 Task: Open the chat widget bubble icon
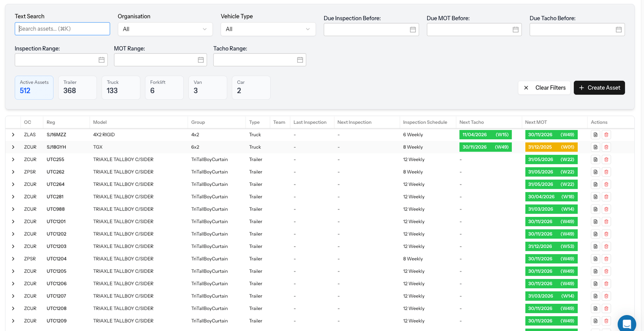(x=627, y=324)
